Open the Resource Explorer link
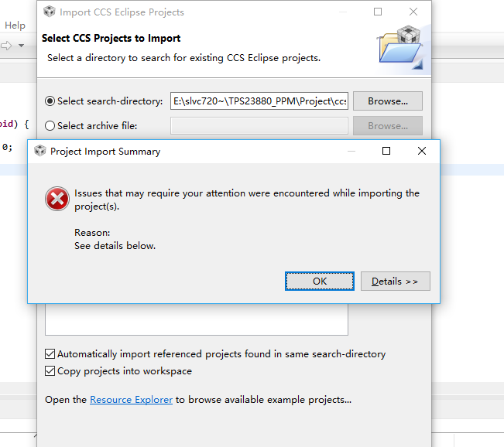This screenshot has height=447, width=504. coord(131,400)
